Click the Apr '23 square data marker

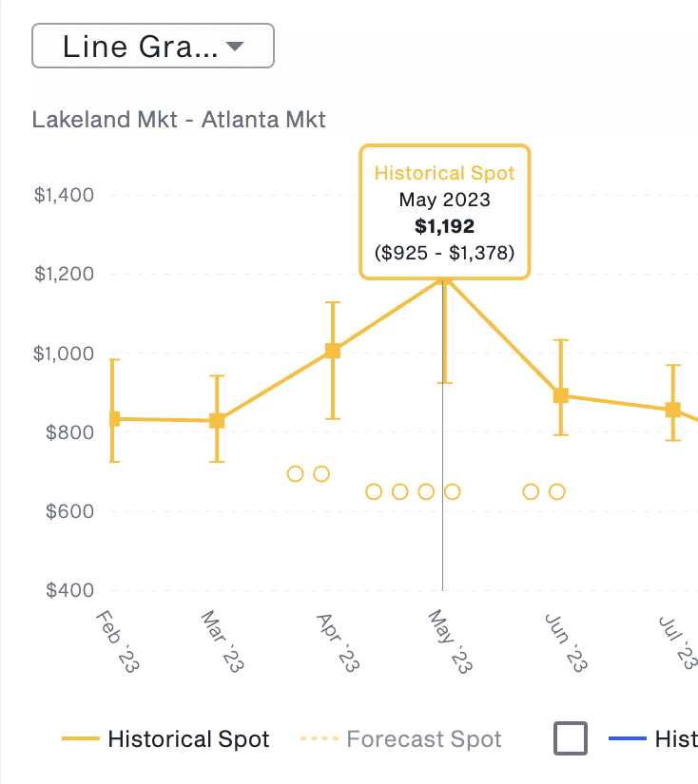[333, 351]
